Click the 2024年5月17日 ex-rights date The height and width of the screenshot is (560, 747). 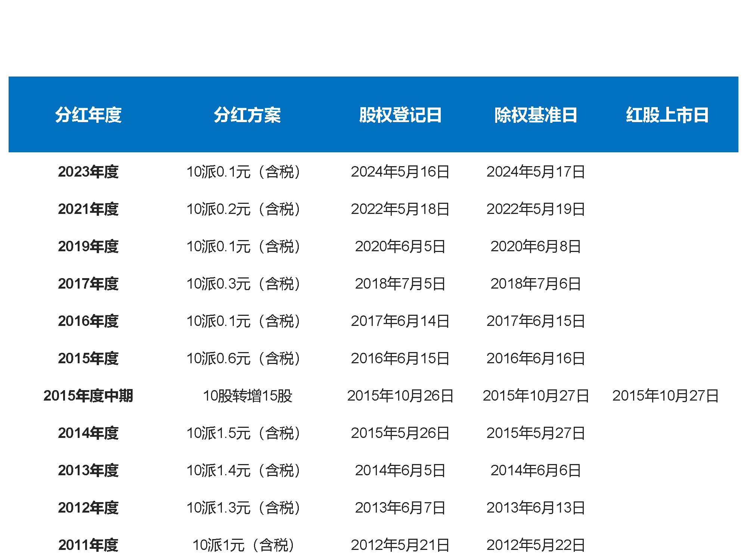point(536,172)
